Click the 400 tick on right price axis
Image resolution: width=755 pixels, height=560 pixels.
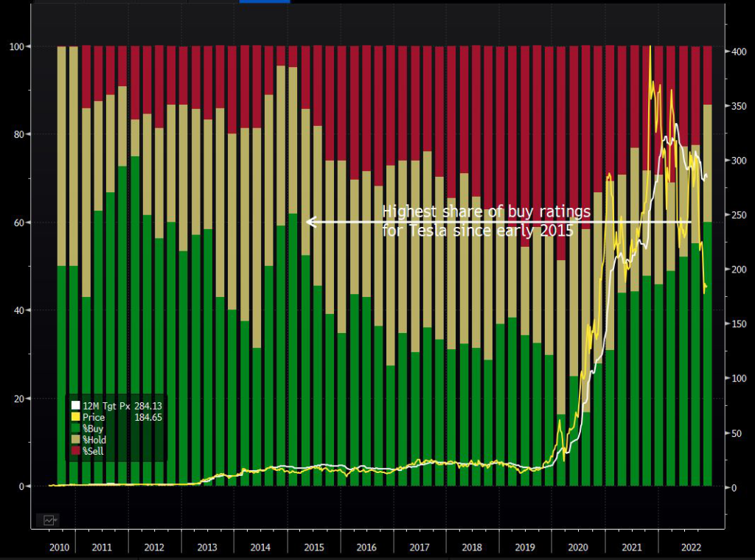point(738,52)
